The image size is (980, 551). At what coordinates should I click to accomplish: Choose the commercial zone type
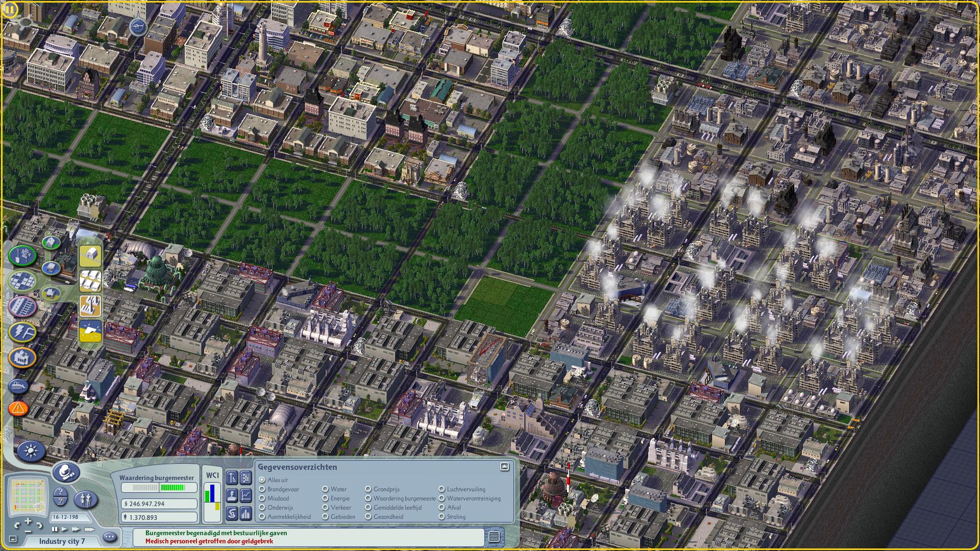point(51,267)
